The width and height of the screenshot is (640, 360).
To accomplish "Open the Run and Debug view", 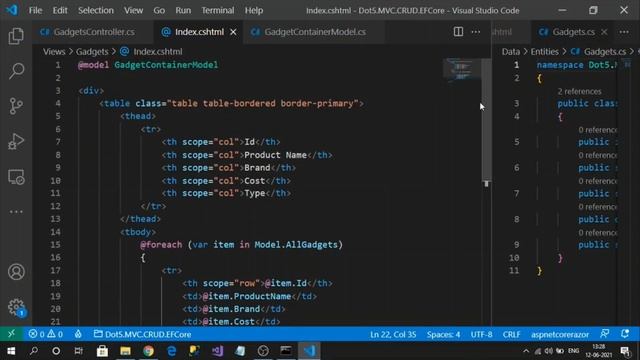I will pos(16,141).
